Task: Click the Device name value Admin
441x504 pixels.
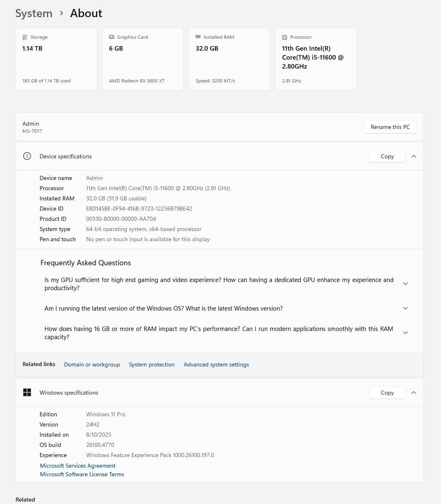Action: [94, 178]
